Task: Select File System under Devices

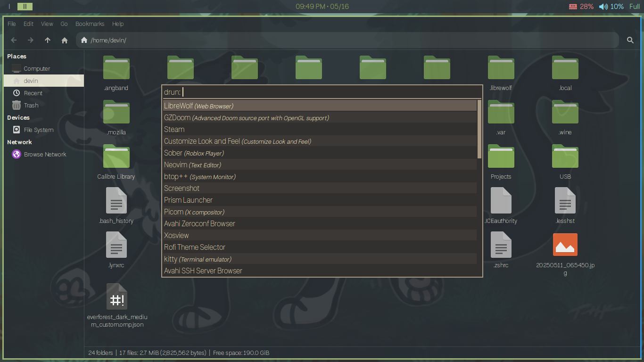Action: [38, 130]
